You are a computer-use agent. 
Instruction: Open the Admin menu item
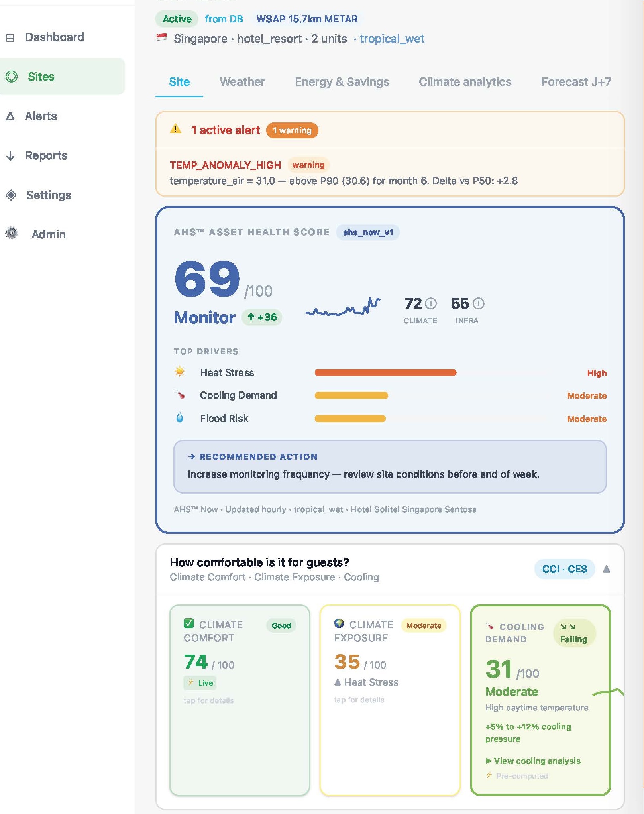tap(48, 234)
